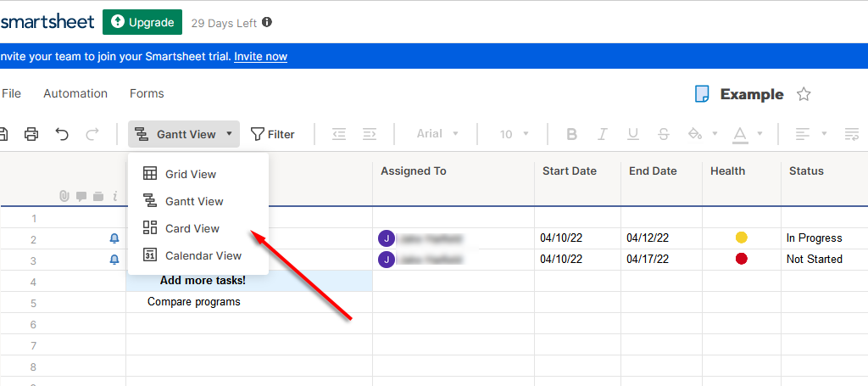Open the Filter button
Viewport: 868px width, 386px height.
tap(273, 134)
